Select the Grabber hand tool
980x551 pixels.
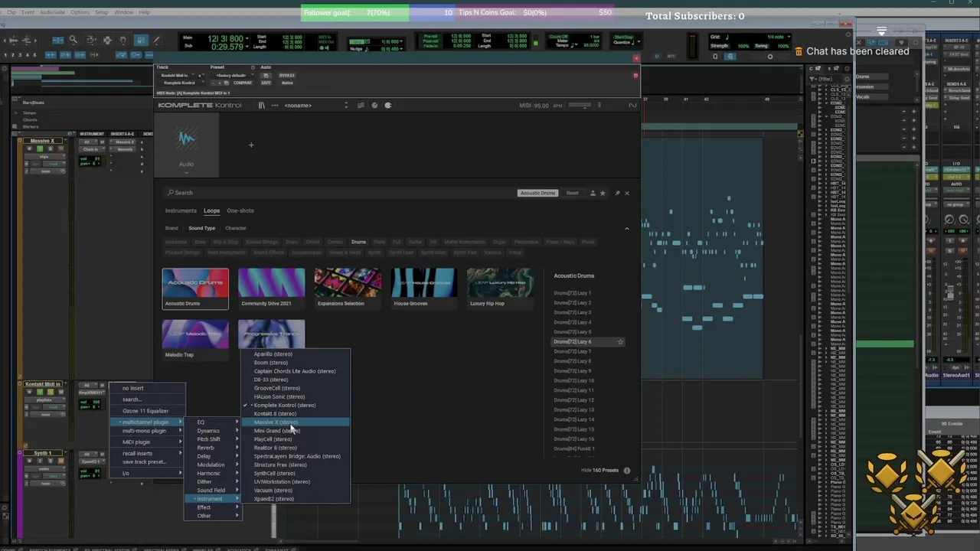click(x=123, y=40)
